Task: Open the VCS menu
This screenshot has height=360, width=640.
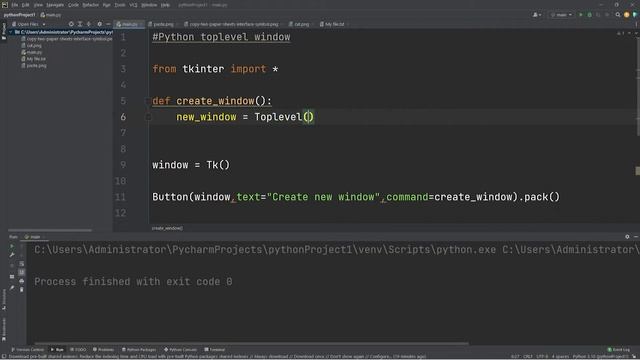Action: (133, 5)
